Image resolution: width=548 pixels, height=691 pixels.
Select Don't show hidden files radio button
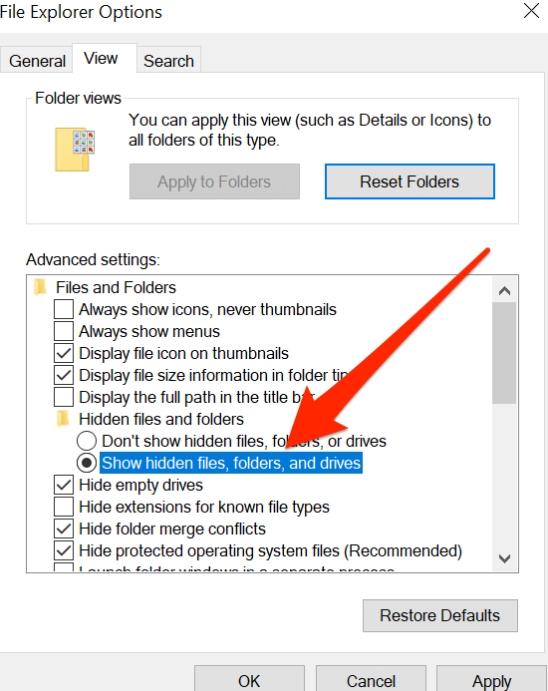pyautogui.click(x=87, y=441)
